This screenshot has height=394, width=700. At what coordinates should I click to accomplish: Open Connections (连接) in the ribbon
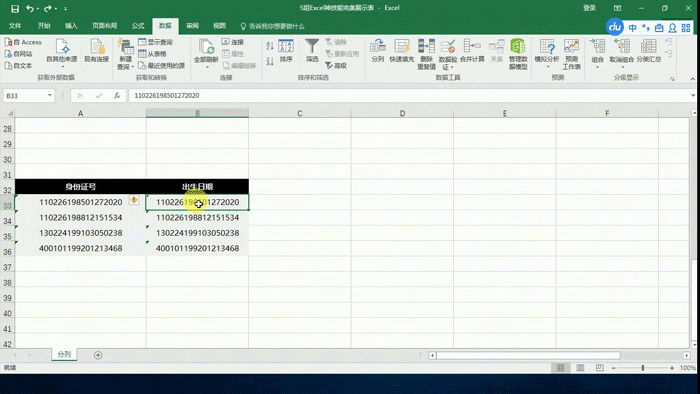[233, 42]
